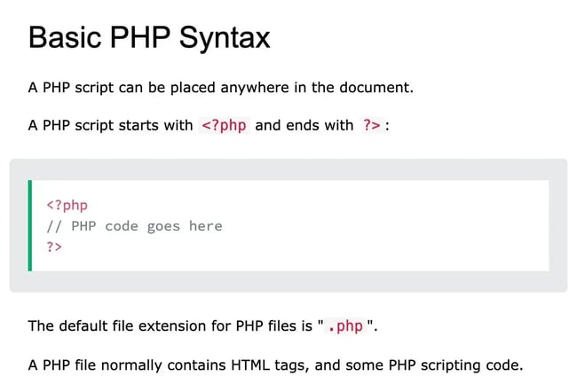Screen dimensions: 577x392
Task: Click the closing '?>' line in code block
Action: (x=54, y=247)
